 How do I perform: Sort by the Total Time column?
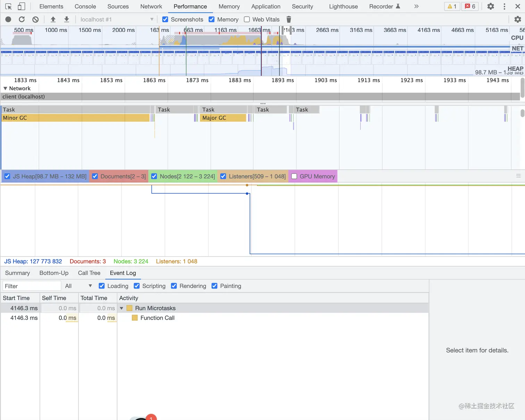coord(98,298)
